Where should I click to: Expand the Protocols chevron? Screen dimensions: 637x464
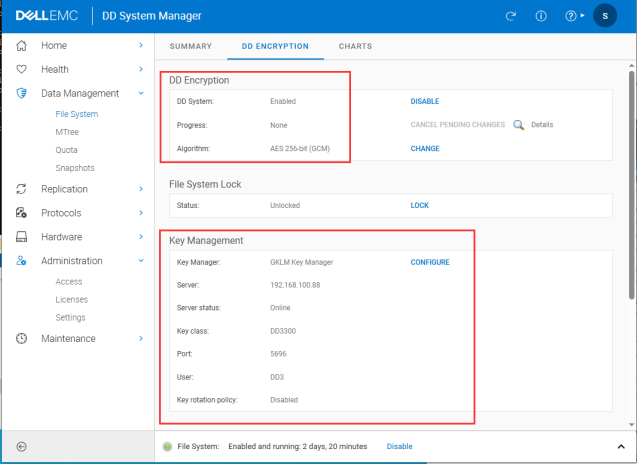[x=141, y=213]
